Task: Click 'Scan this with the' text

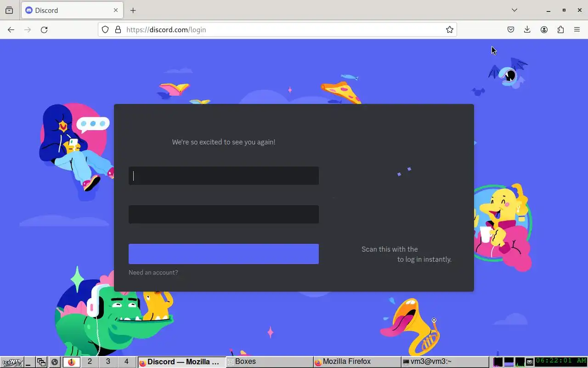Action: click(x=390, y=249)
